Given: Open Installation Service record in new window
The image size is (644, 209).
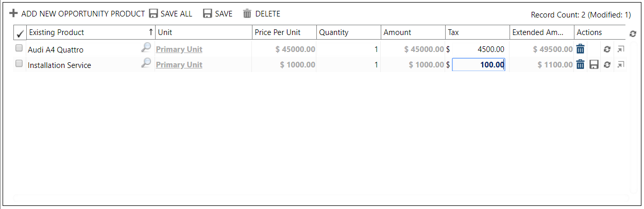Looking at the screenshot, I should [620, 65].
